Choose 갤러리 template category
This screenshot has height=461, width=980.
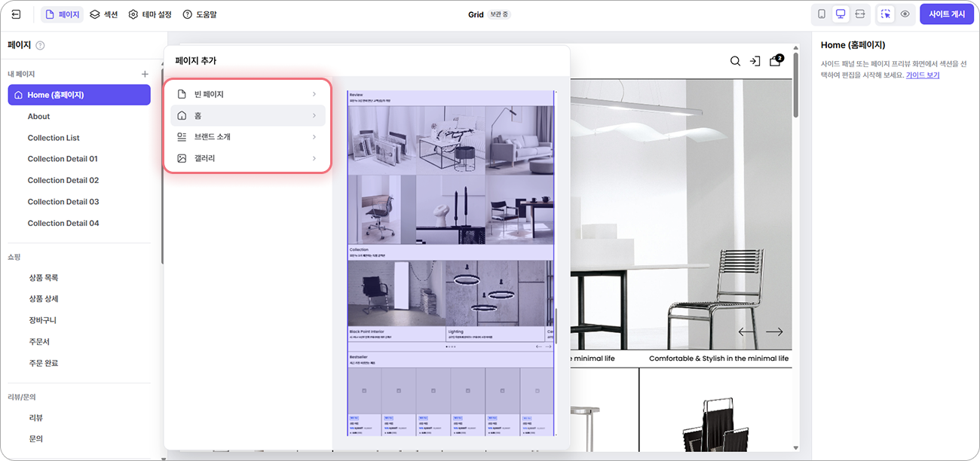248,158
